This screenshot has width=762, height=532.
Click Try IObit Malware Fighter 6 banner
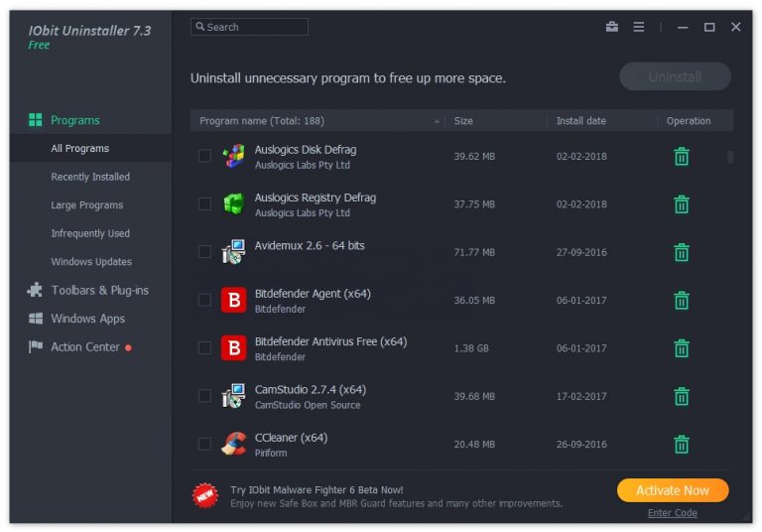click(317, 489)
